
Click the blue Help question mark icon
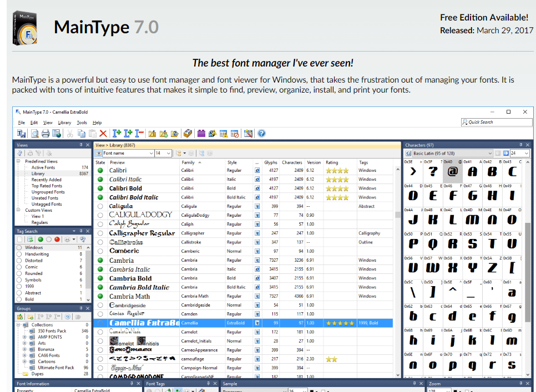click(x=261, y=134)
